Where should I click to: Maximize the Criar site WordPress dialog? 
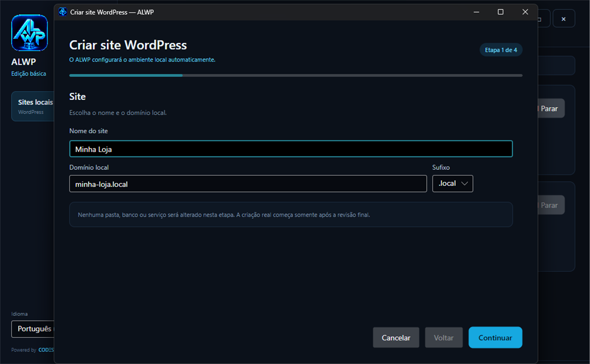pos(500,12)
